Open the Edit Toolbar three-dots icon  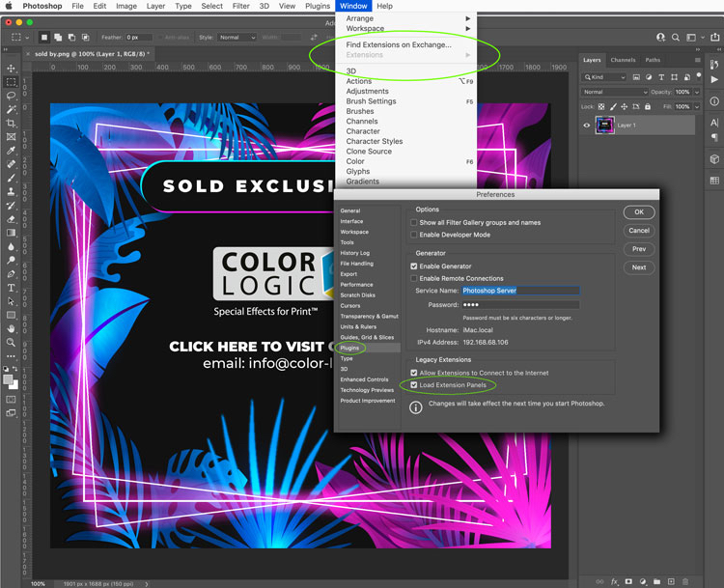point(11,356)
